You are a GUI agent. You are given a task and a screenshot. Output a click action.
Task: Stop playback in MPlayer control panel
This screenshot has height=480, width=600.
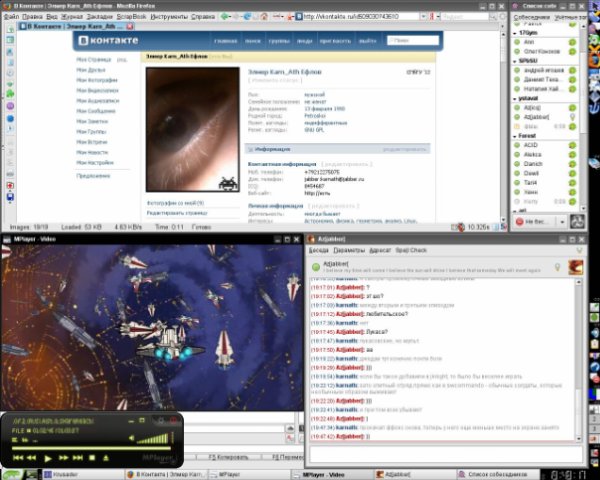(x=92, y=457)
